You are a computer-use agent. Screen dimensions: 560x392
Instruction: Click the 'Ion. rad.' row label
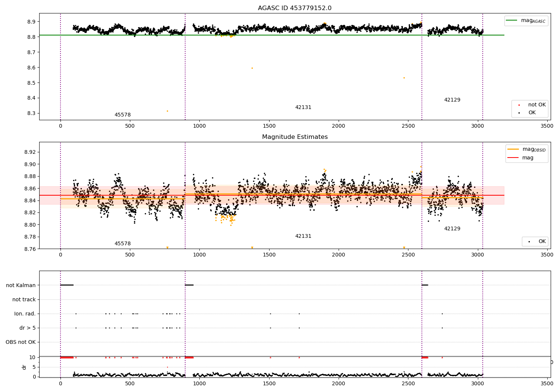click(x=25, y=314)
